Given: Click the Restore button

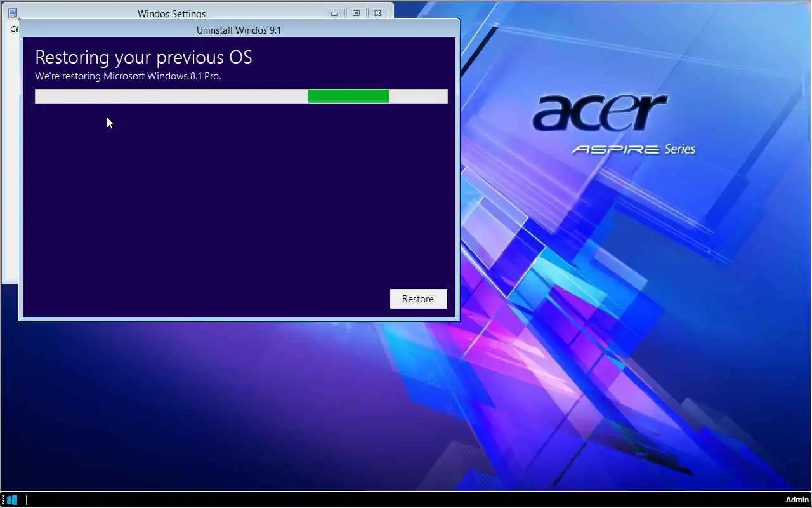Looking at the screenshot, I should pos(418,299).
